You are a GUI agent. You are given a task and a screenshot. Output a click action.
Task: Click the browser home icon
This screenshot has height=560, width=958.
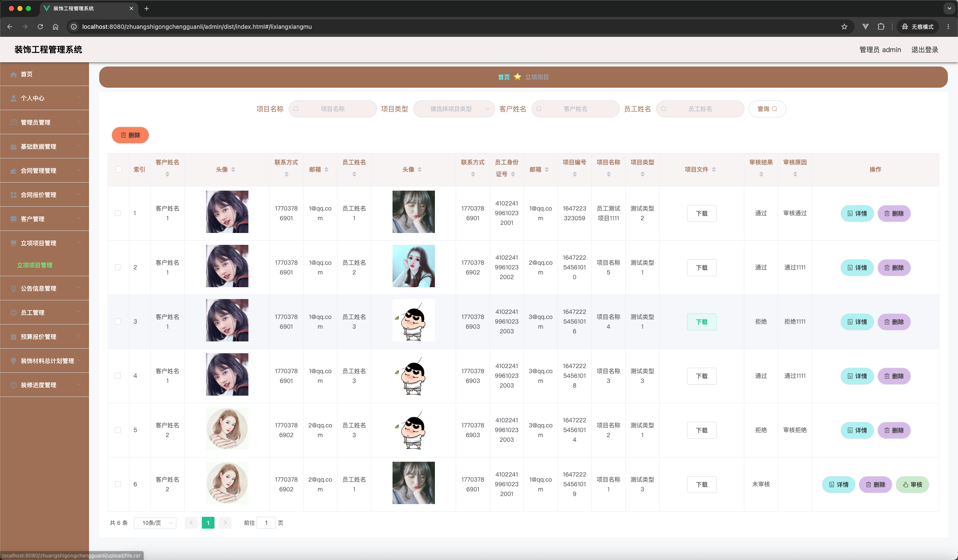coord(56,27)
